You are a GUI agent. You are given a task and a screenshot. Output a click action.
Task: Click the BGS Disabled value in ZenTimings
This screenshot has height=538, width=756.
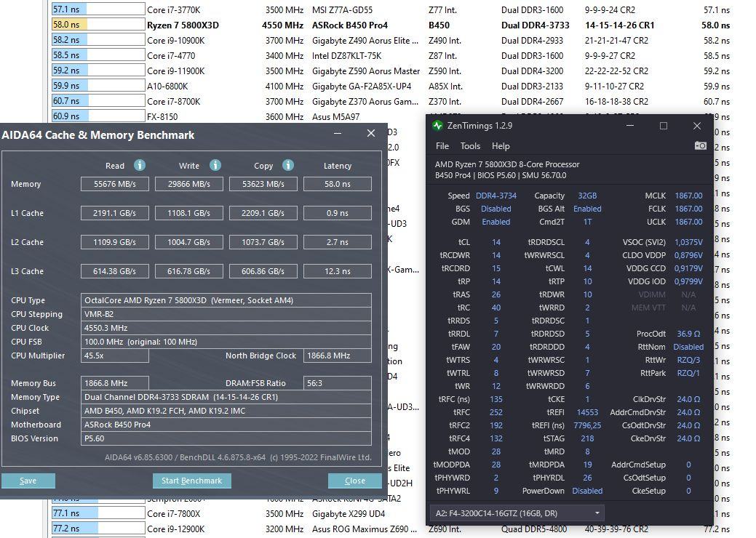tap(496, 209)
